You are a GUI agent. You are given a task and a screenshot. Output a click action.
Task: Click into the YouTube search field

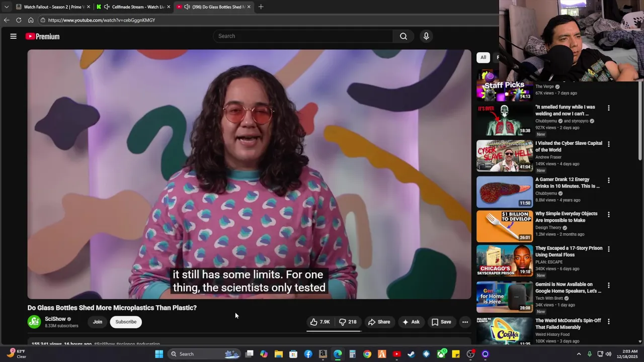pyautogui.click(x=303, y=36)
